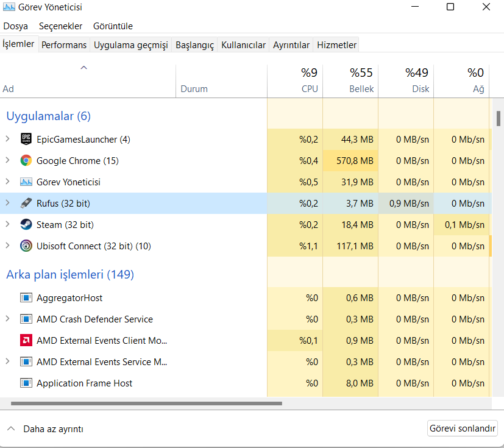Sort by the Durum column header
Image resolution: width=504 pixels, height=448 pixels.
coord(221,81)
